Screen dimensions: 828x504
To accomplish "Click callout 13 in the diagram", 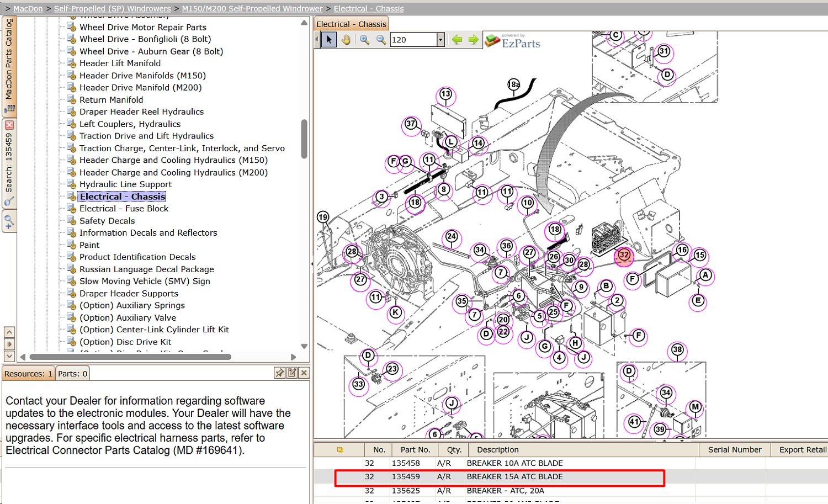I will 445,94.
